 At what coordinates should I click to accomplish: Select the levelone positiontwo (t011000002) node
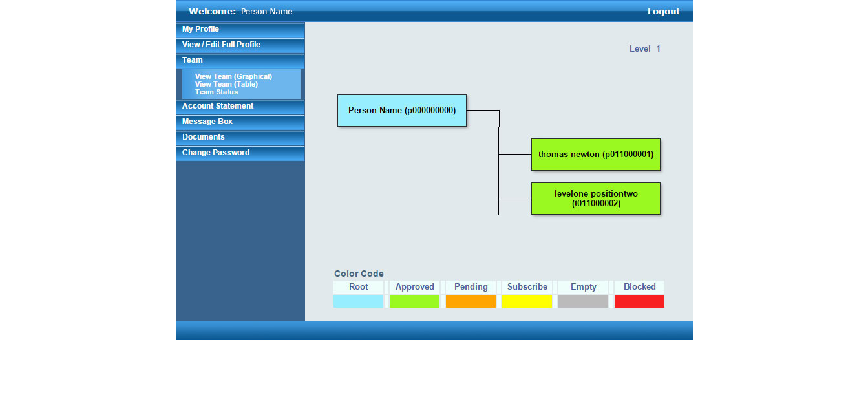pyautogui.click(x=595, y=198)
